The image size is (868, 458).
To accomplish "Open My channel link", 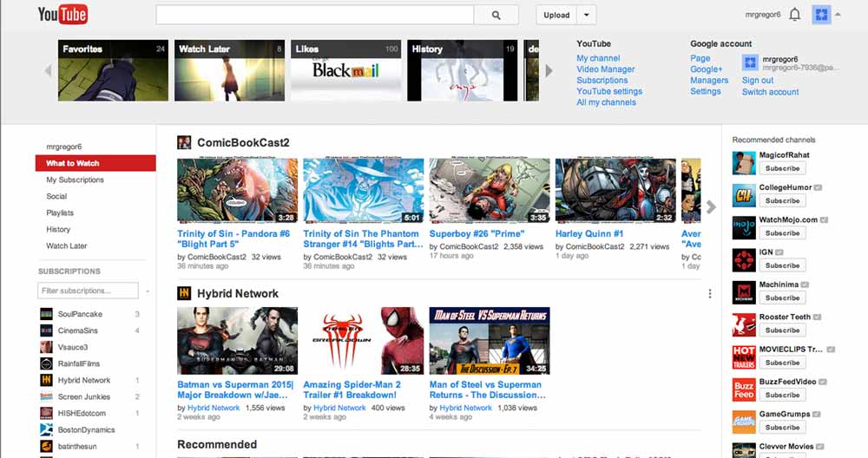I will pyautogui.click(x=598, y=58).
